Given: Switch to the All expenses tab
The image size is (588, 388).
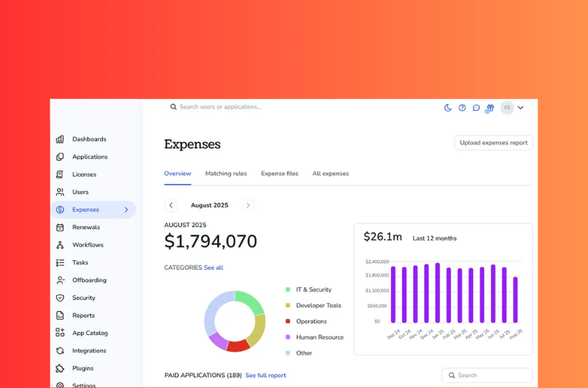Looking at the screenshot, I should click(330, 174).
